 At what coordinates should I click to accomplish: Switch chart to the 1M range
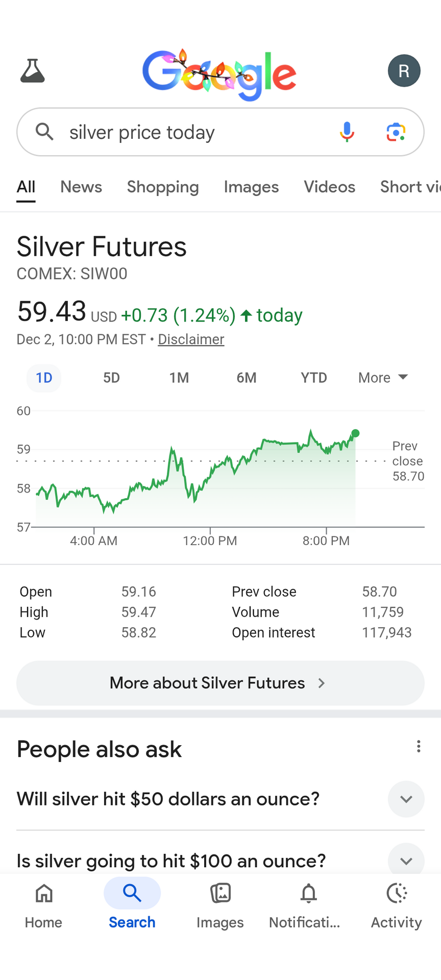(x=179, y=378)
